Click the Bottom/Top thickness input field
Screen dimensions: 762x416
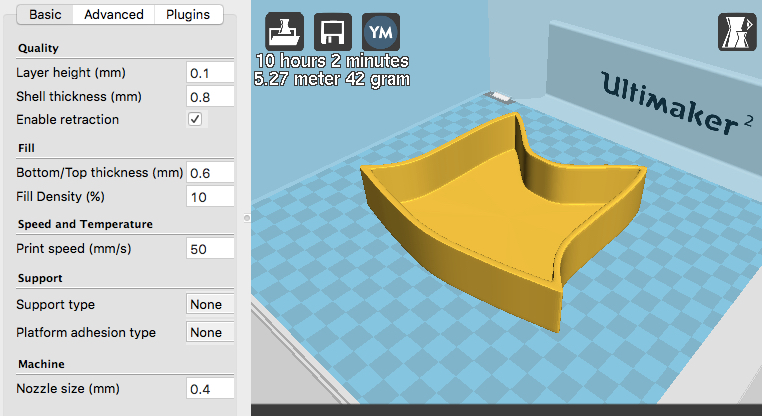click(210, 173)
